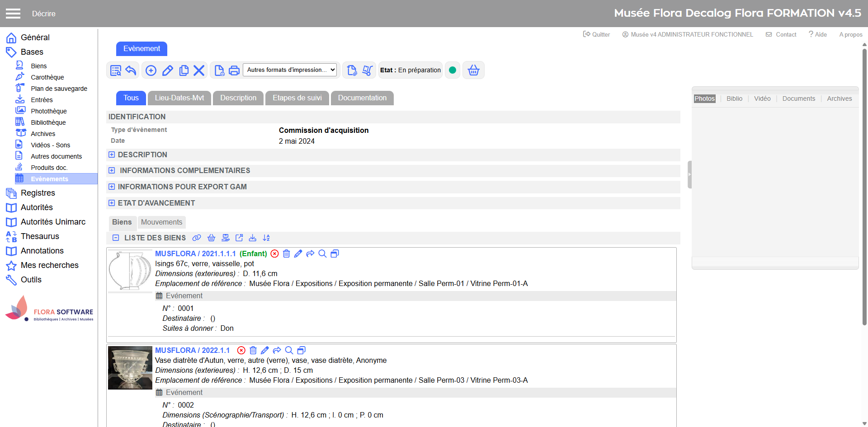
Task: Click the Vase diatrète photo thumbnail
Action: point(130,368)
